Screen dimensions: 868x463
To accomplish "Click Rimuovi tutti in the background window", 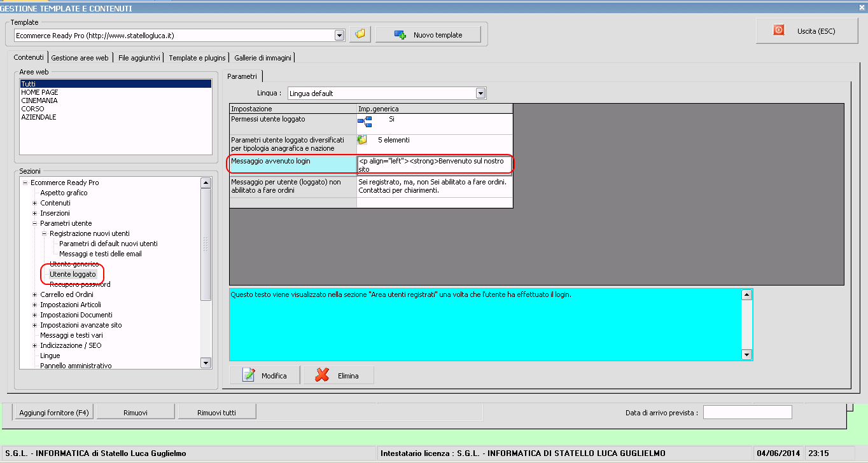I will coord(217,413).
